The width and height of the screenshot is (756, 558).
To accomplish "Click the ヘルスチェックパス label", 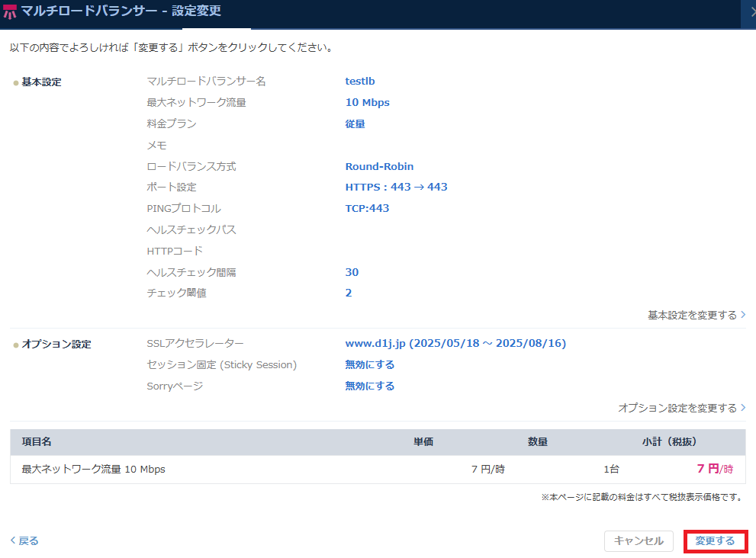I will tap(191, 230).
